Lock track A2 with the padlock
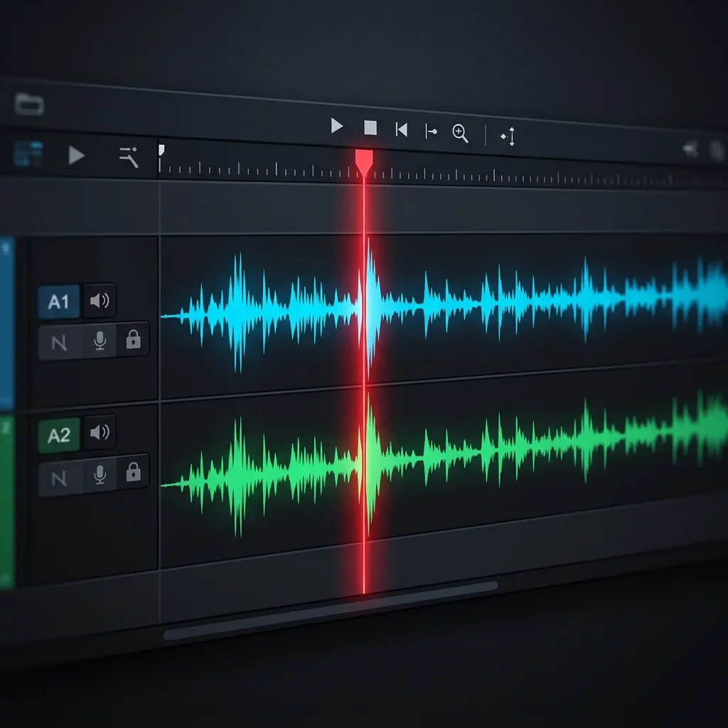The width and height of the screenshot is (728, 728). click(x=133, y=472)
